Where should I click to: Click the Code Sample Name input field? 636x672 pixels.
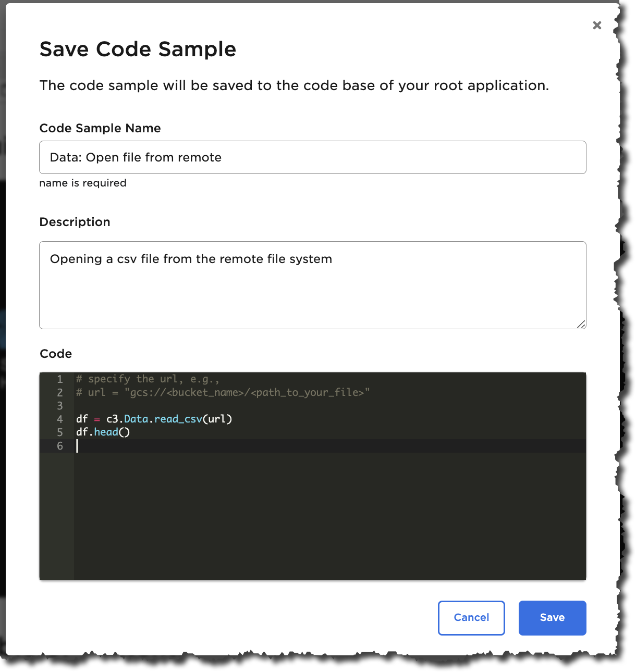[x=312, y=157]
